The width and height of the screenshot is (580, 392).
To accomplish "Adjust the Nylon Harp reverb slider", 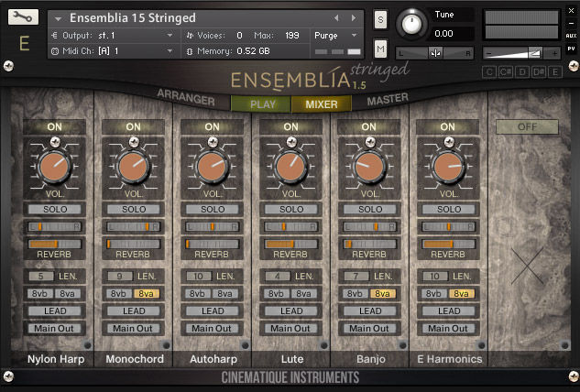I will click(54, 244).
